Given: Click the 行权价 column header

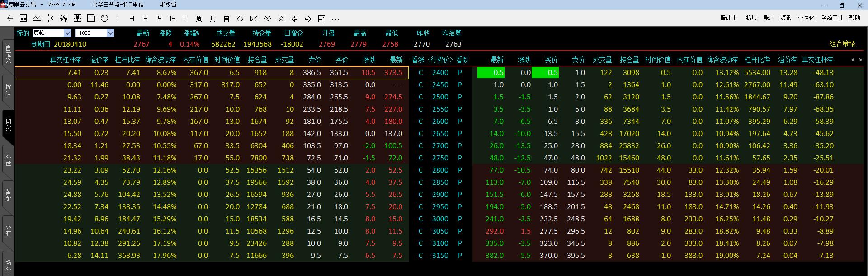Looking at the screenshot, I should point(440,60).
